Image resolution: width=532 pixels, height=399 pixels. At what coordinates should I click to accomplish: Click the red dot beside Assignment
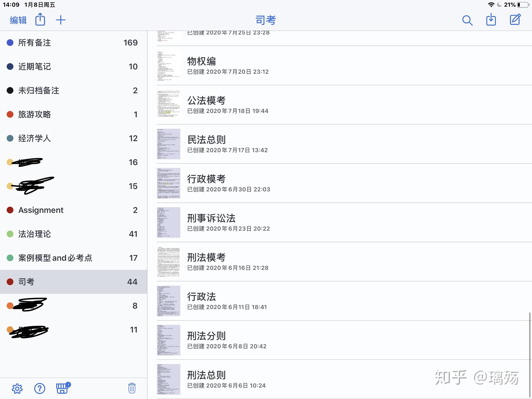tap(10, 210)
